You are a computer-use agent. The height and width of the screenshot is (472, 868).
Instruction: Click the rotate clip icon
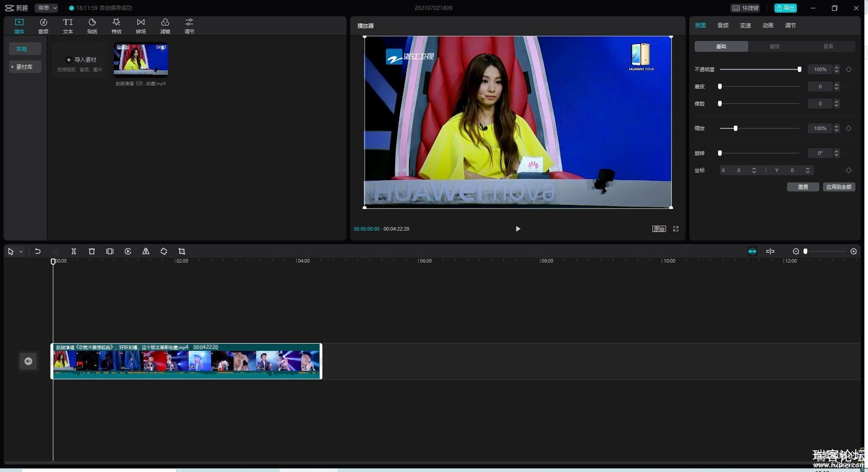(x=164, y=251)
